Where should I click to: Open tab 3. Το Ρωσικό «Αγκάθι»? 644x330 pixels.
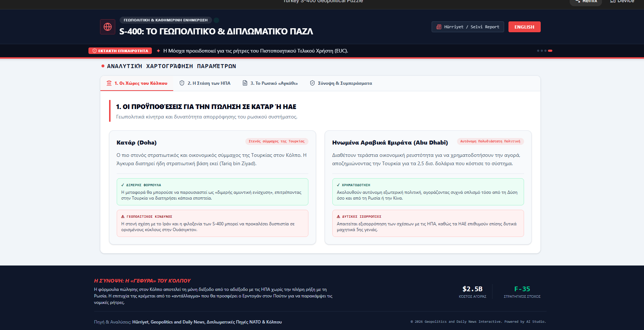click(x=270, y=83)
